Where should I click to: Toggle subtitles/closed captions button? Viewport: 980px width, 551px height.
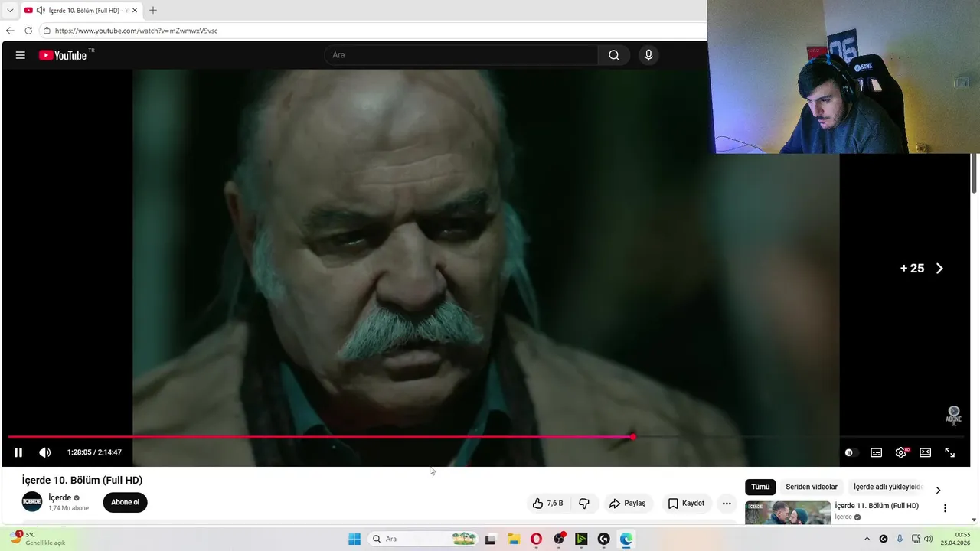[876, 452]
